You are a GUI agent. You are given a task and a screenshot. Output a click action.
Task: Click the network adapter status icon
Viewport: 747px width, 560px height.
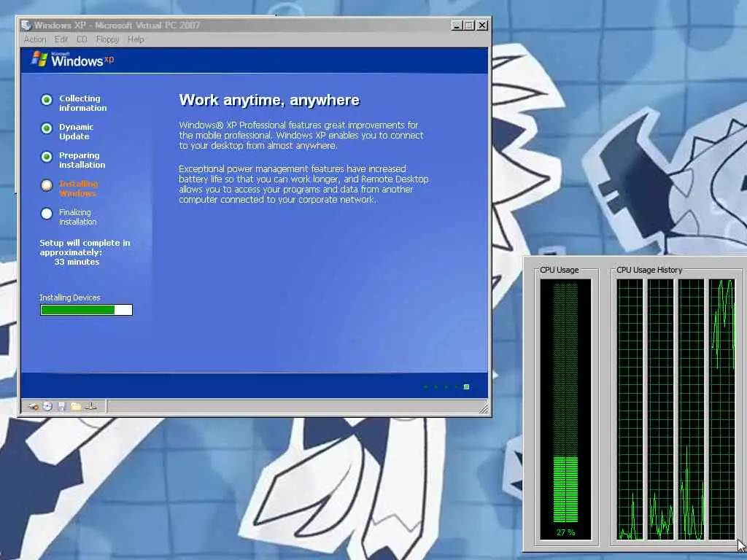coord(91,406)
